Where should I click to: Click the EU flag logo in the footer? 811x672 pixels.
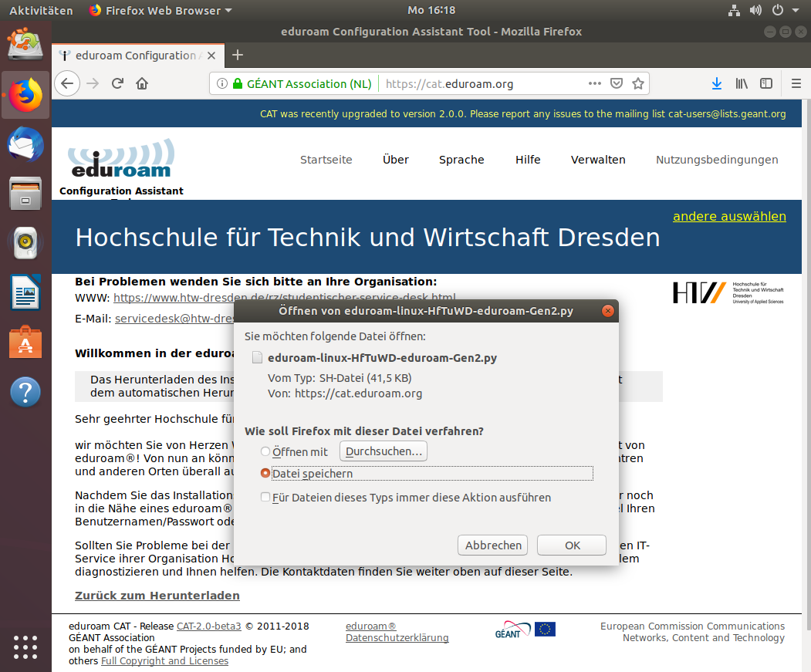(545, 629)
